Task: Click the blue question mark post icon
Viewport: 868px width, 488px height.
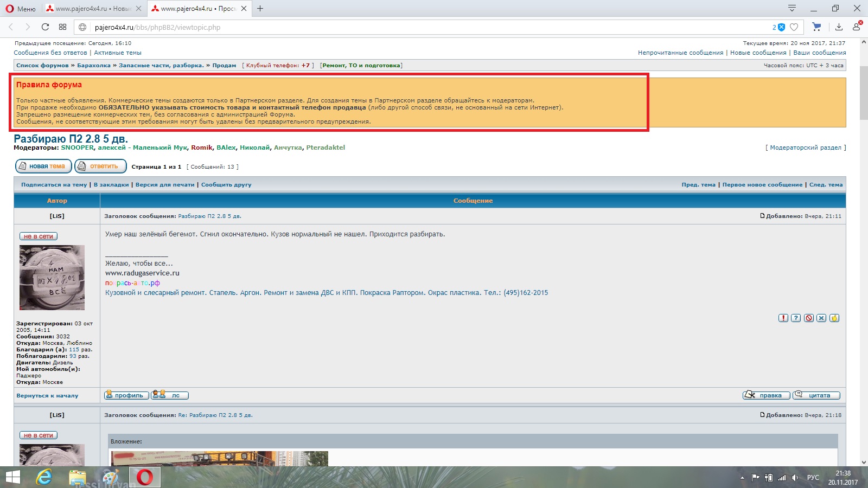Action: click(x=796, y=318)
